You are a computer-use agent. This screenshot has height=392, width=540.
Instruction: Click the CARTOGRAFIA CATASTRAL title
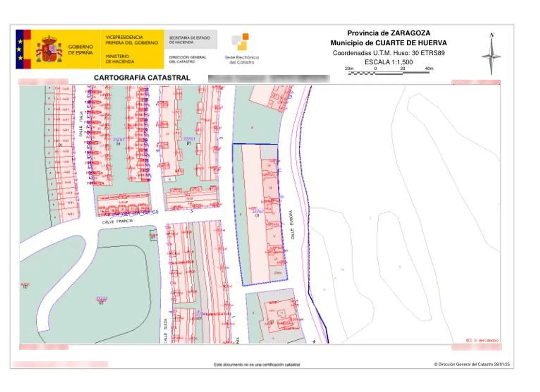click(142, 78)
